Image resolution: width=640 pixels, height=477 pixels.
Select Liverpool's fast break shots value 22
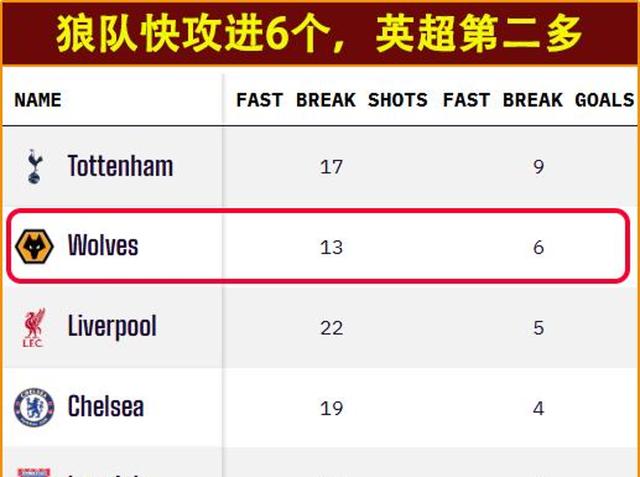click(x=331, y=328)
